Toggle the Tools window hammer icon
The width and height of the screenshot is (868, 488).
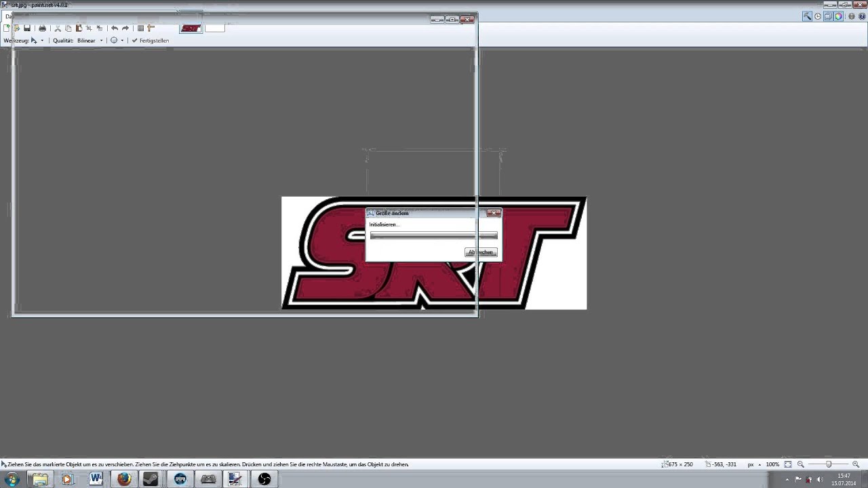click(807, 16)
